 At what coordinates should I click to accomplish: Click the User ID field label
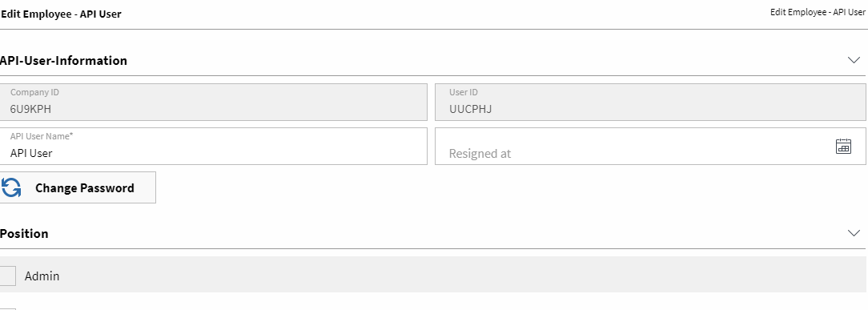click(464, 92)
